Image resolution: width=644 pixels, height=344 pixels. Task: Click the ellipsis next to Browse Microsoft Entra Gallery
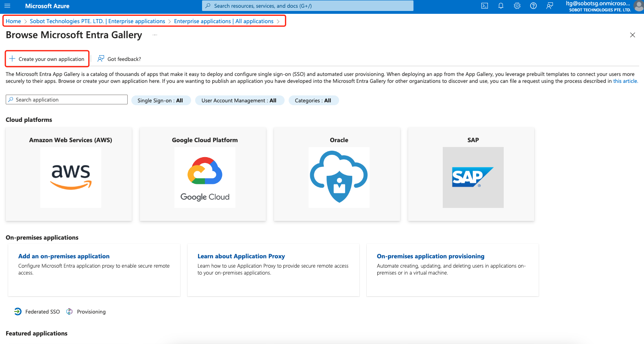pyautogui.click(x=155, y=35)
